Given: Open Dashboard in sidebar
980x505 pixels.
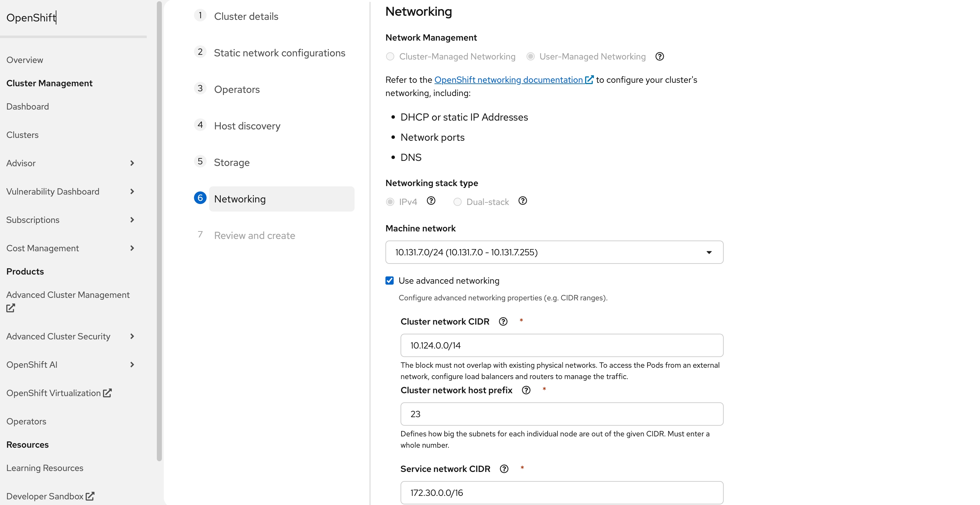Looking at the screenshot, I should tap(27, 106).
